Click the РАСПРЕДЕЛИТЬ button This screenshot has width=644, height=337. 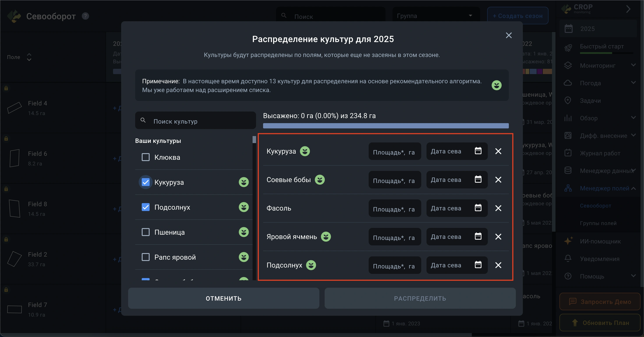tap(420, 298)
